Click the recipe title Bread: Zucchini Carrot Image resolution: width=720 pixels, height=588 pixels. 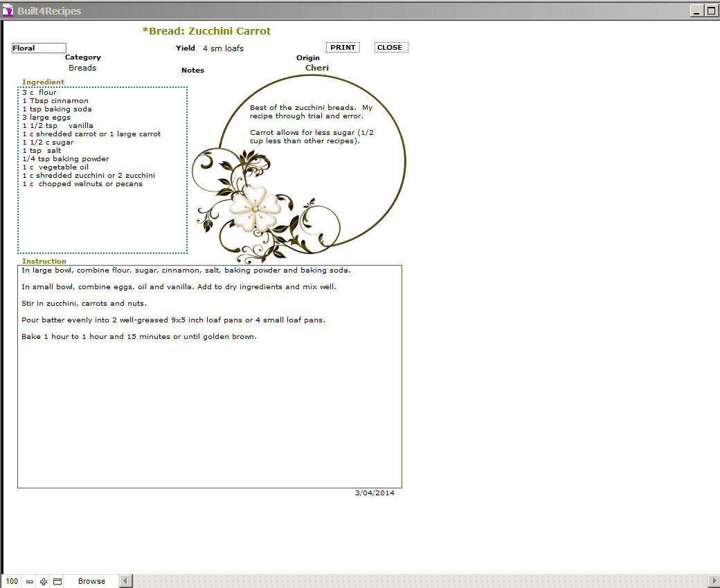coord(206,31)
